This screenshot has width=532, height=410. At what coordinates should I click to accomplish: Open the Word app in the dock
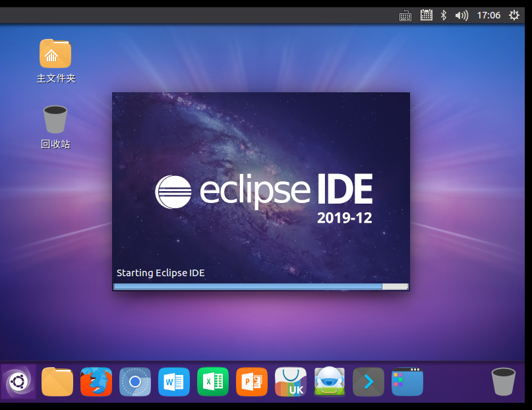174,382
